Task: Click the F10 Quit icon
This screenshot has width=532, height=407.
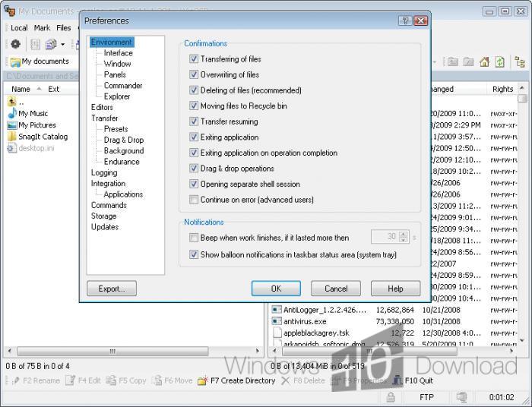Action: pyautogui.click(x=397, y=380)
